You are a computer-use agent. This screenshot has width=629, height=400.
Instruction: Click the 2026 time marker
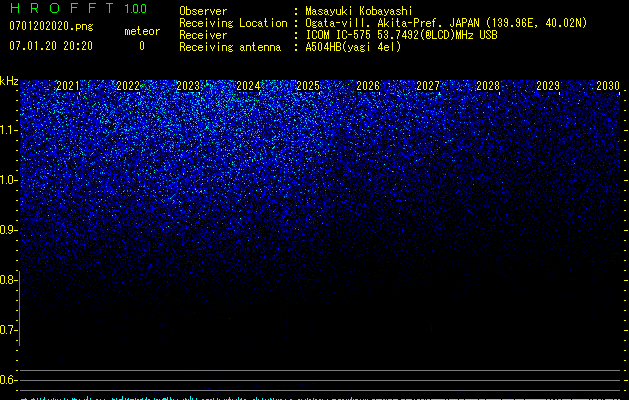coord(368,86)
